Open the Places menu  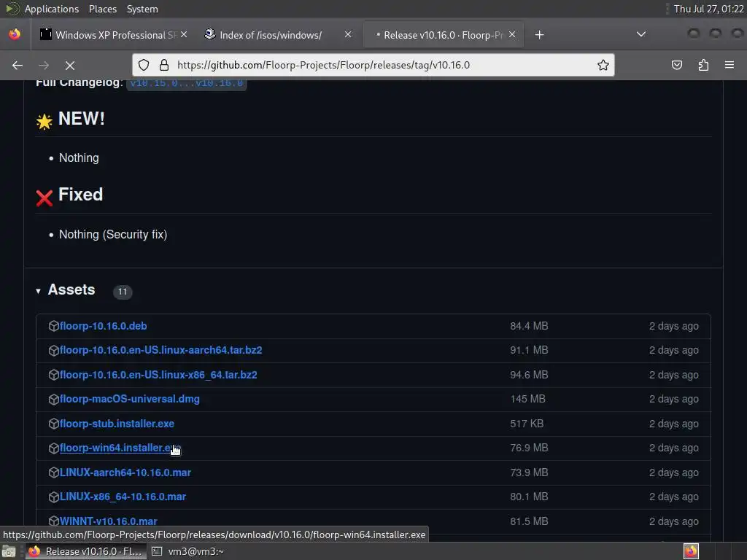coord(103,9)
